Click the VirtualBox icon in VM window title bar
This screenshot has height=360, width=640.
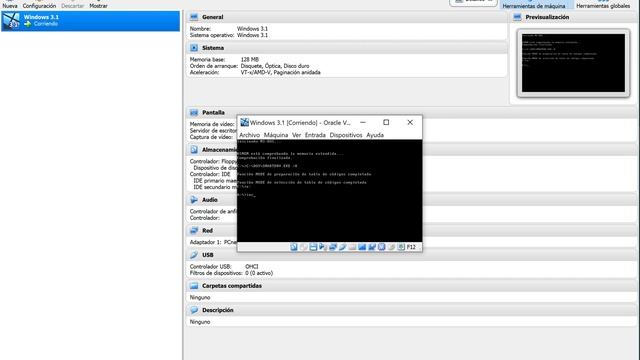(x=244, y=122)
